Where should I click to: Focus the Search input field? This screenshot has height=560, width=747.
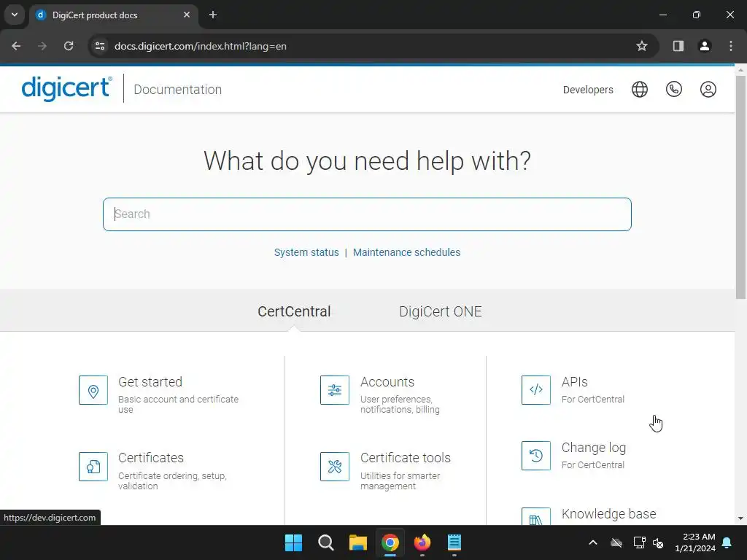click(367, 214)
